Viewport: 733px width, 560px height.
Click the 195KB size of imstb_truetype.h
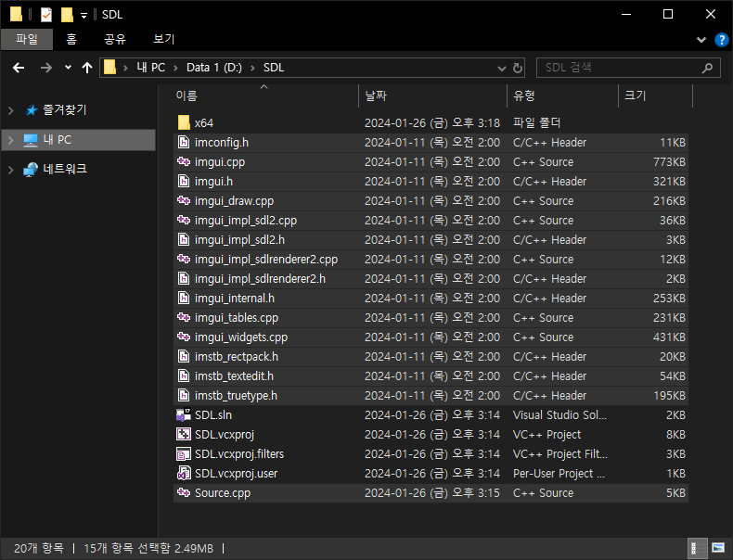click(669, 396)
